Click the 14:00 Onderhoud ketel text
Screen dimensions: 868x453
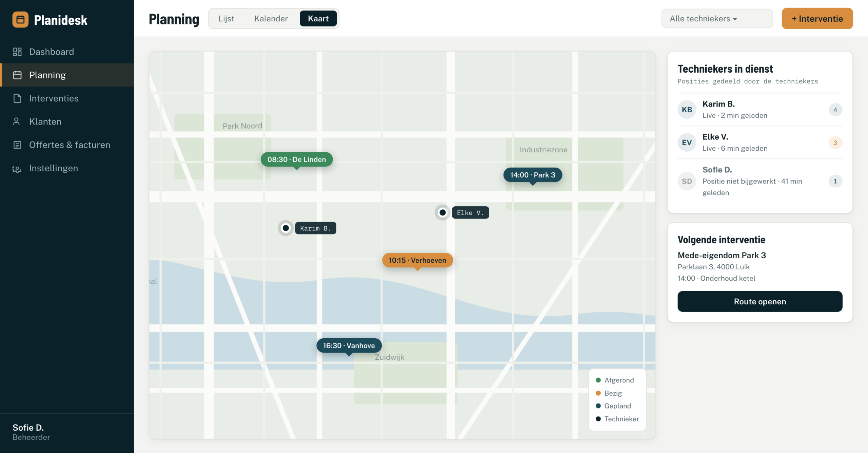tap(716, 278)
